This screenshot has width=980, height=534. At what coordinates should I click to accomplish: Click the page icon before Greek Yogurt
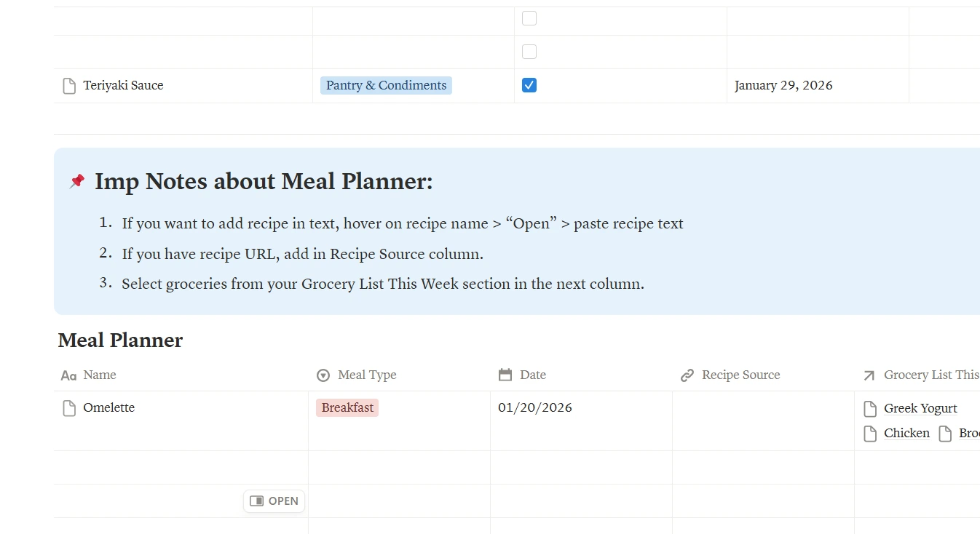click(870, 408)
